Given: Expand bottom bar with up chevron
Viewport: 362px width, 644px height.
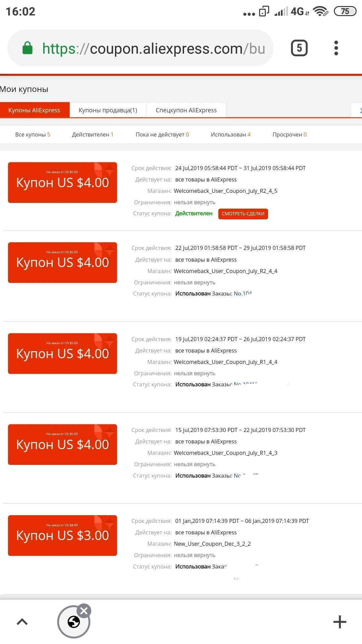Looking at the screenshot, I should 22,622.
